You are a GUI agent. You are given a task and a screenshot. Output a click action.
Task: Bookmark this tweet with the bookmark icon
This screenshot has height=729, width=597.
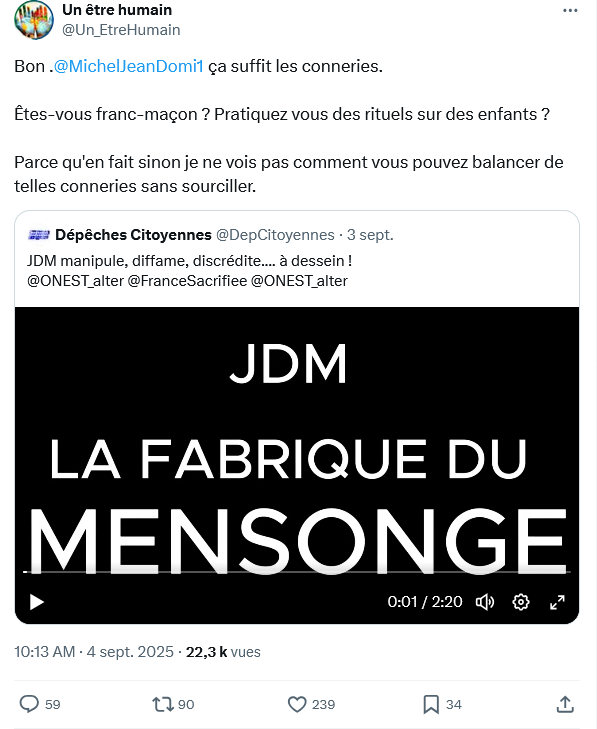pyautogui.click(x=431, y=704)
